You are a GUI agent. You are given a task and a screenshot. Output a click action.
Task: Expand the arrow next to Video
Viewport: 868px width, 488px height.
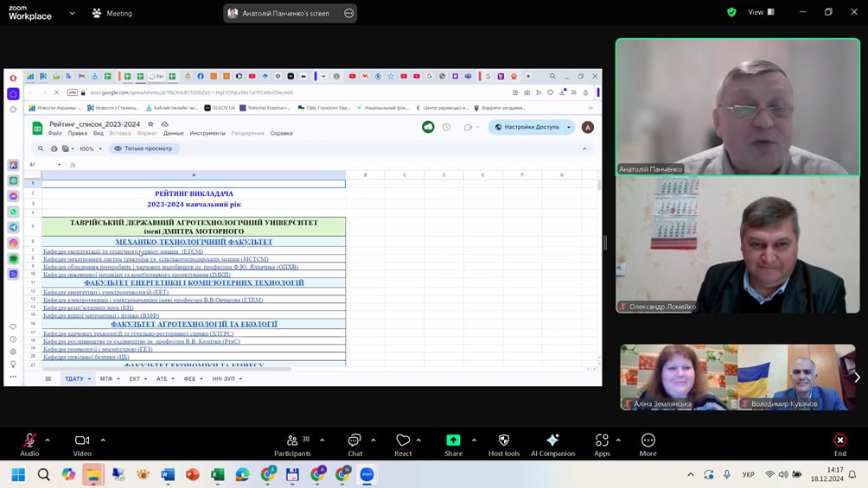(x=103, y=440)
